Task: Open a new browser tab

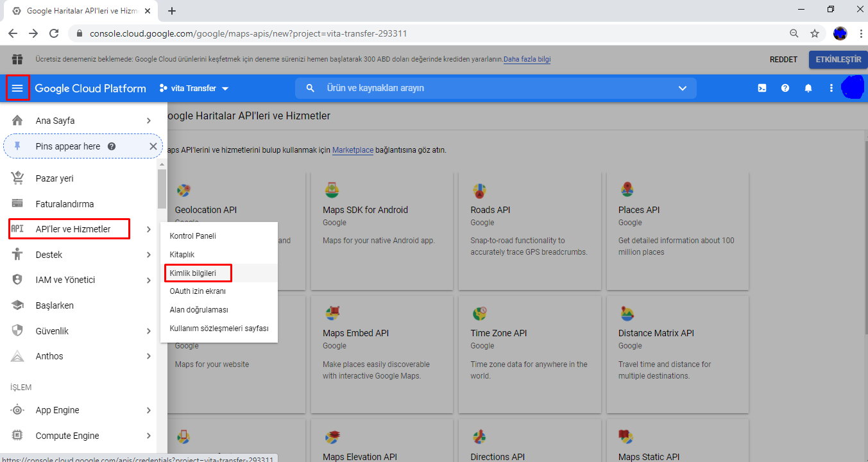Action: [x=172, y=11]
